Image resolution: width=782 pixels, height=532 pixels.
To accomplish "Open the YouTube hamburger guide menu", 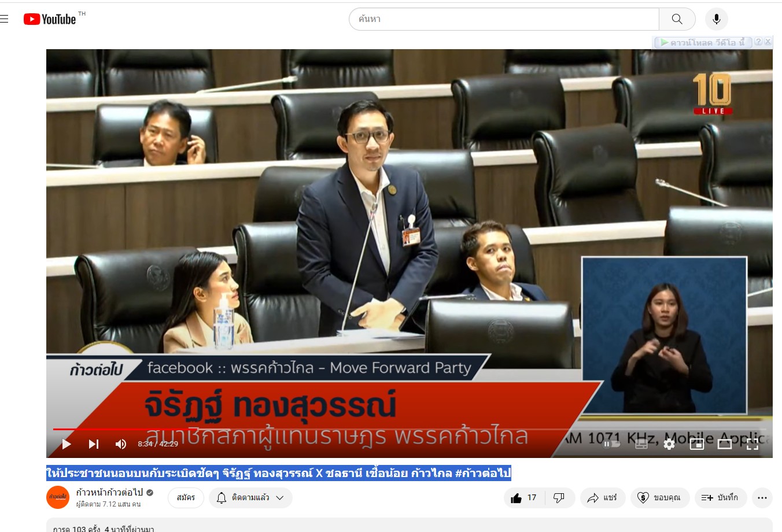I will 4,19.
